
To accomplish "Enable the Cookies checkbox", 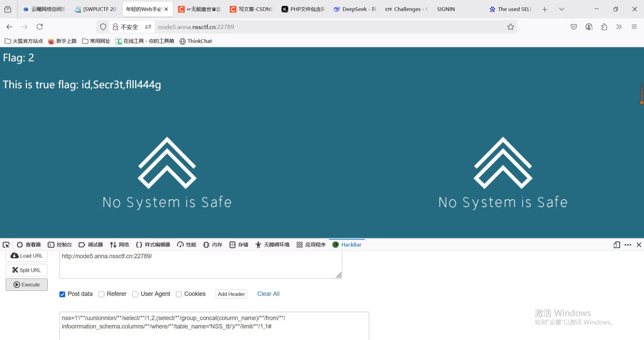I will pyautogui.click(x=179, y=294).
